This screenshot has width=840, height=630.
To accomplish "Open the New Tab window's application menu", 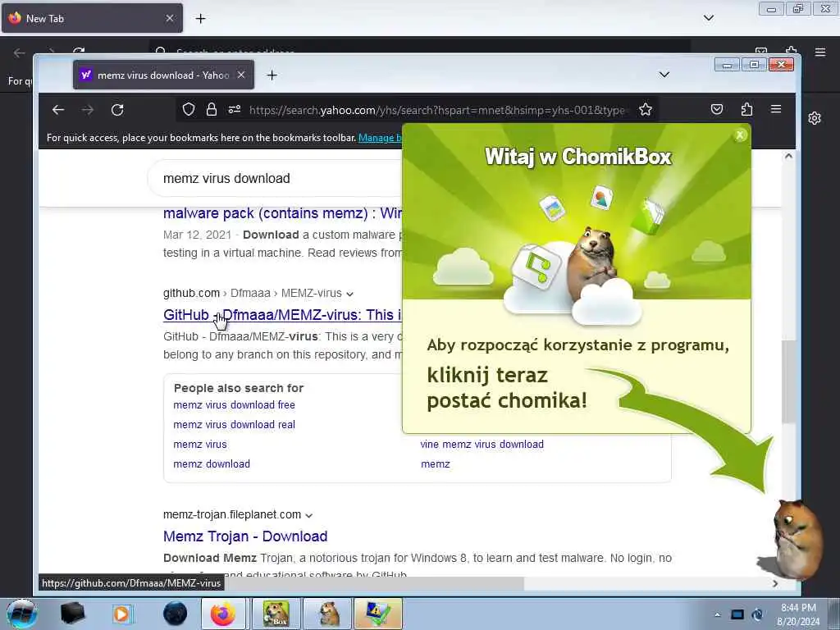I will (820, 52).
